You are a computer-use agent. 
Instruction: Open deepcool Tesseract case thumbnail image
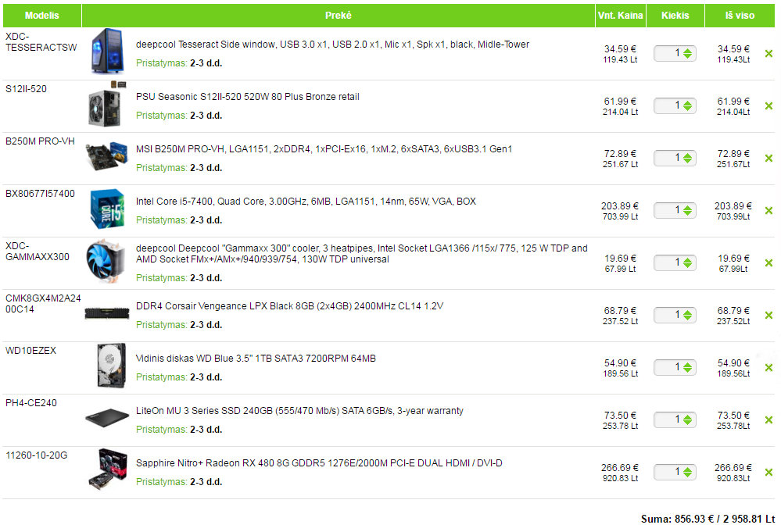[107, 51]
